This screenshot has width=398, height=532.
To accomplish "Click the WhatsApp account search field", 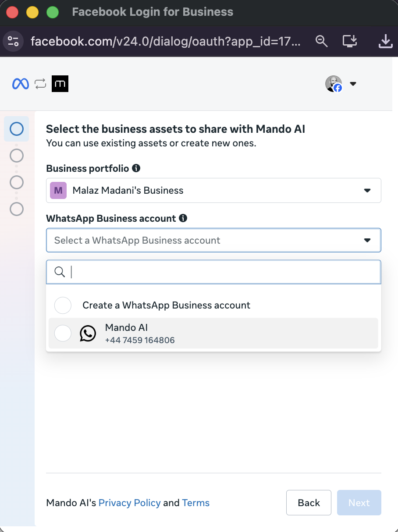I will pos(219,272).
